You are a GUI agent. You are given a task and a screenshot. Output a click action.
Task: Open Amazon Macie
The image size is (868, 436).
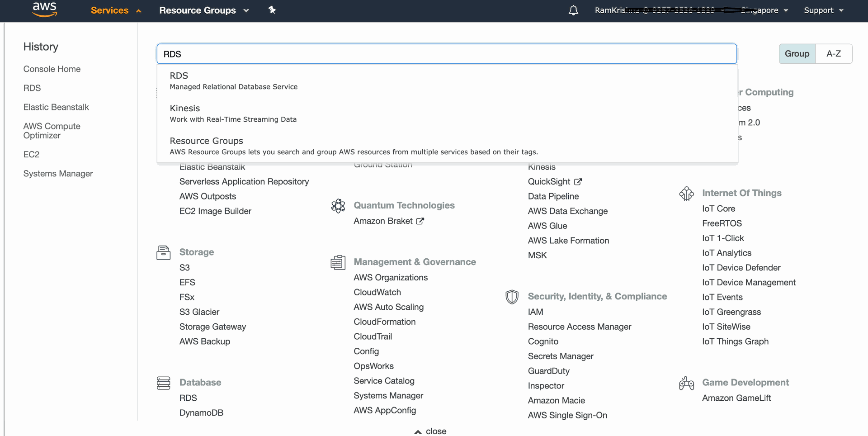point(556,401)
